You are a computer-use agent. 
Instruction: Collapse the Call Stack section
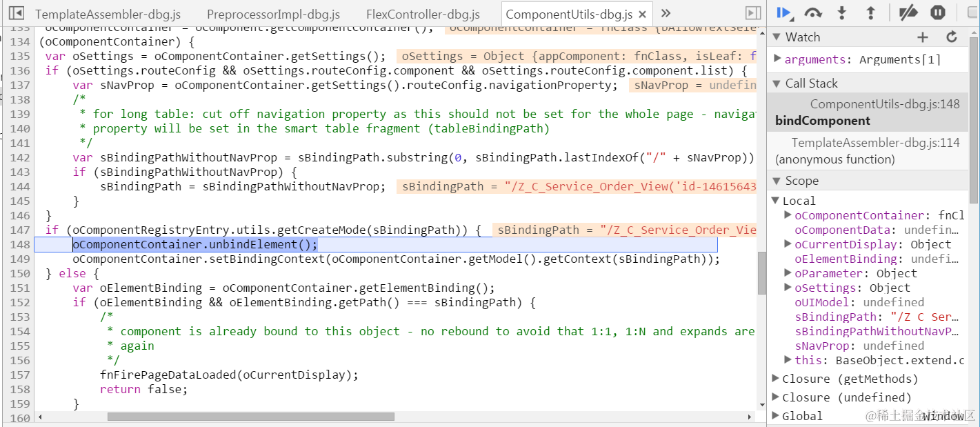click(x=777, y=83)
